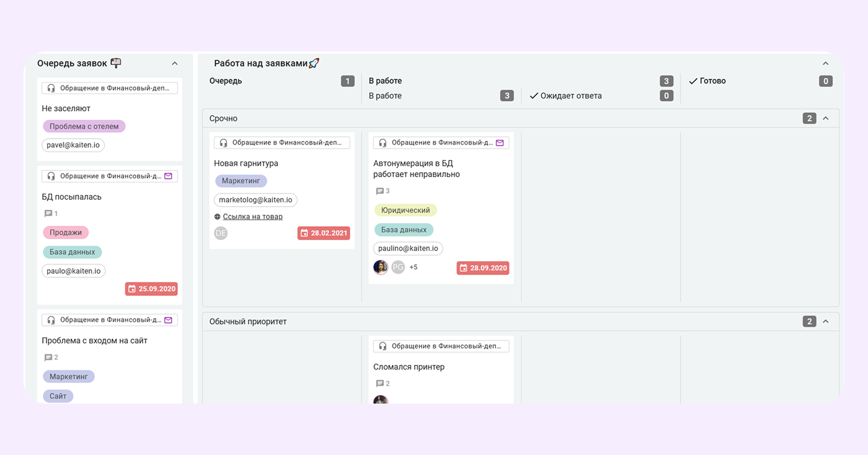Image resolution: width=868 pixels, height=455 pixels.
Task: Click the +5 members indicator
Action: tap(413, 267)
